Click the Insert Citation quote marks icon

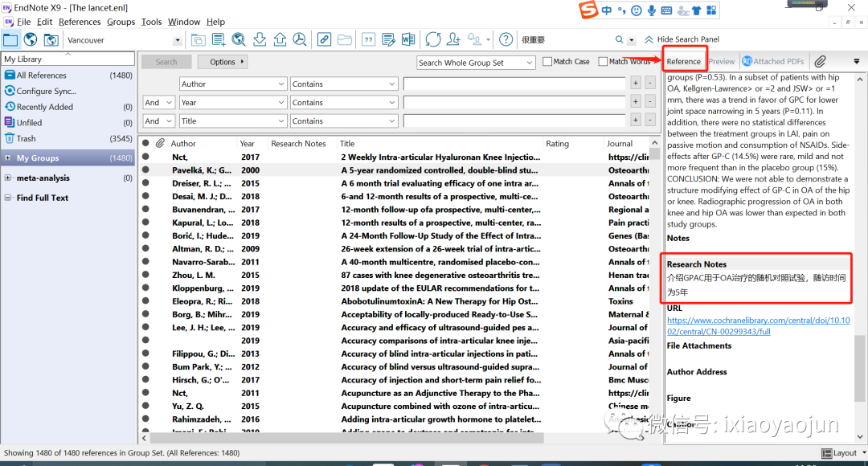[x=368, y=40]
